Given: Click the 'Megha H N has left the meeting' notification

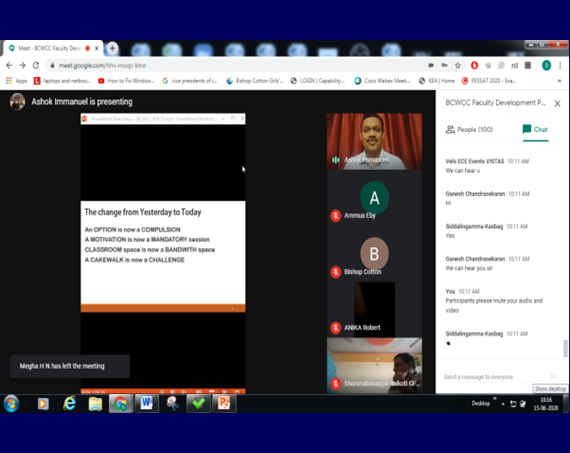Looking at the screenshot, I should [x=70, y=366].
